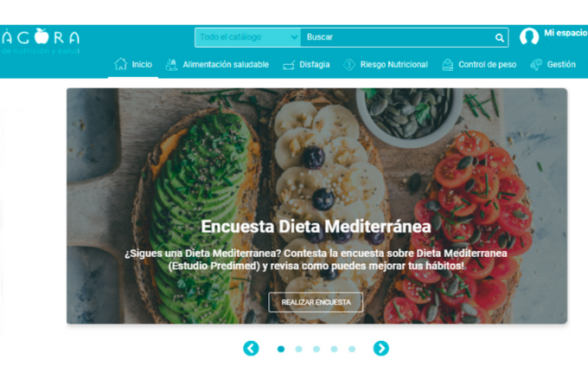Click the Alimentación saludable food icon
The image size is (588, 392).
171,65
